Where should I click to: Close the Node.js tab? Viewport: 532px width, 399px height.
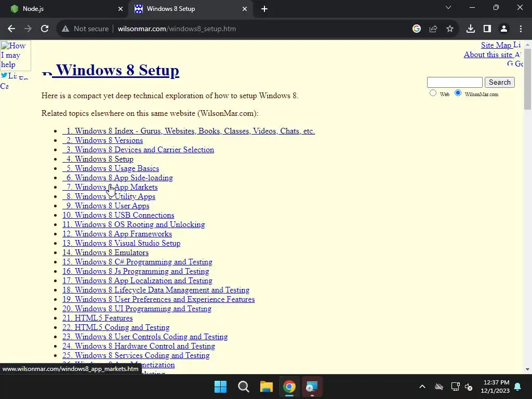click(x=121, y=9)
